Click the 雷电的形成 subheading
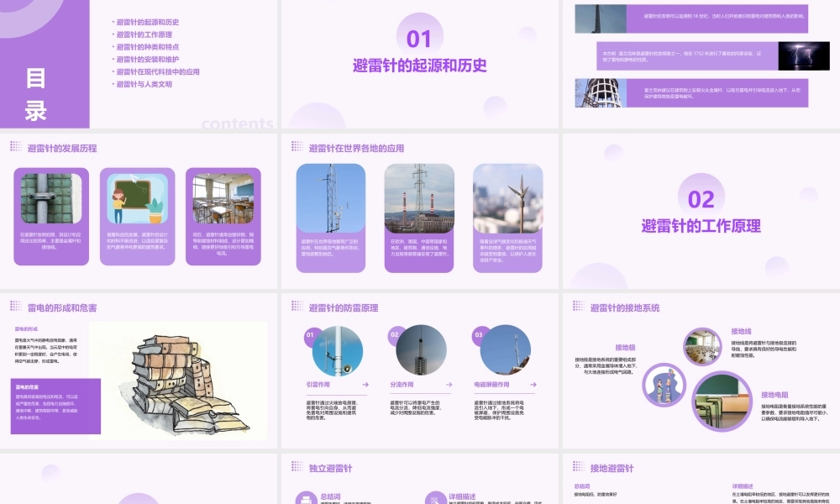Viewport: 840px width, 504px height. point(26,328)
